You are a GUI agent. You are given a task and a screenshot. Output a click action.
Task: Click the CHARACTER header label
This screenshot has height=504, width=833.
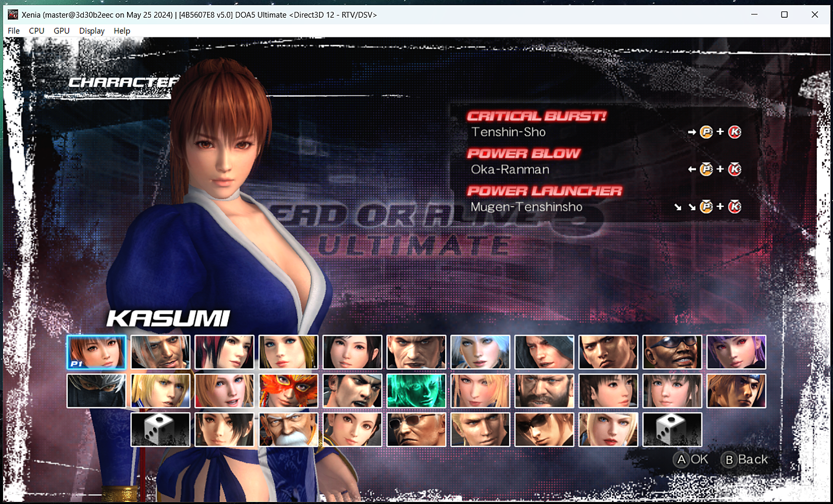123,82
